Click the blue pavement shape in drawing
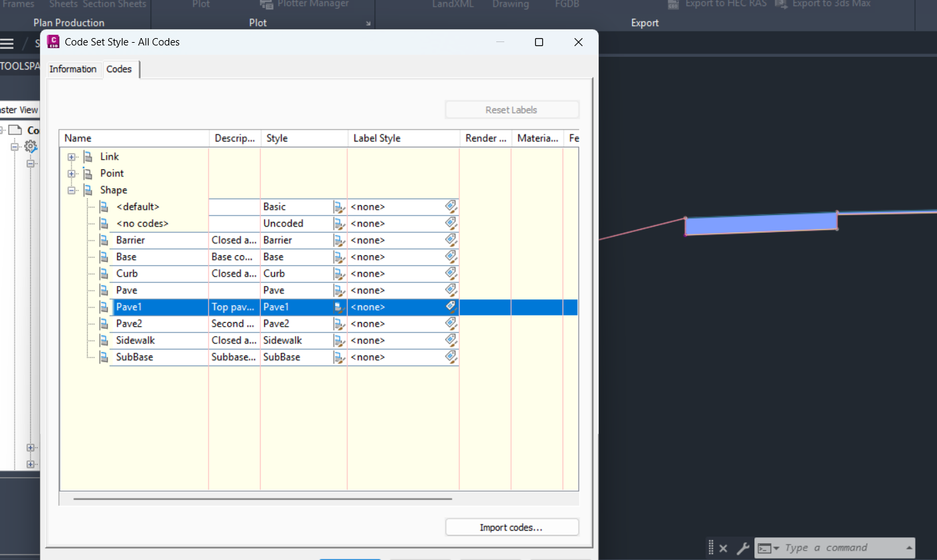The height and width of the screenshot is (560, 937). click(760, 225)
